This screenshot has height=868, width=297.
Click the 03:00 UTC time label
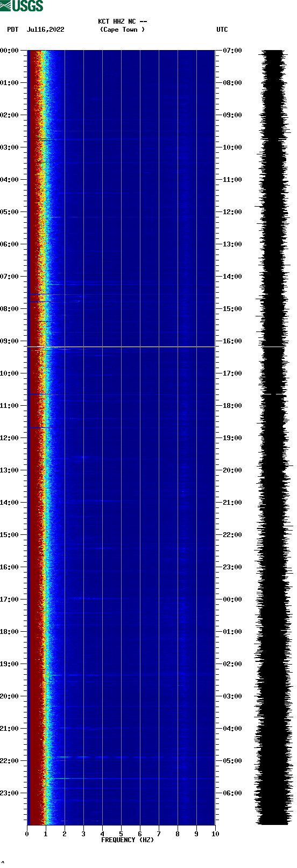point(232,696)
